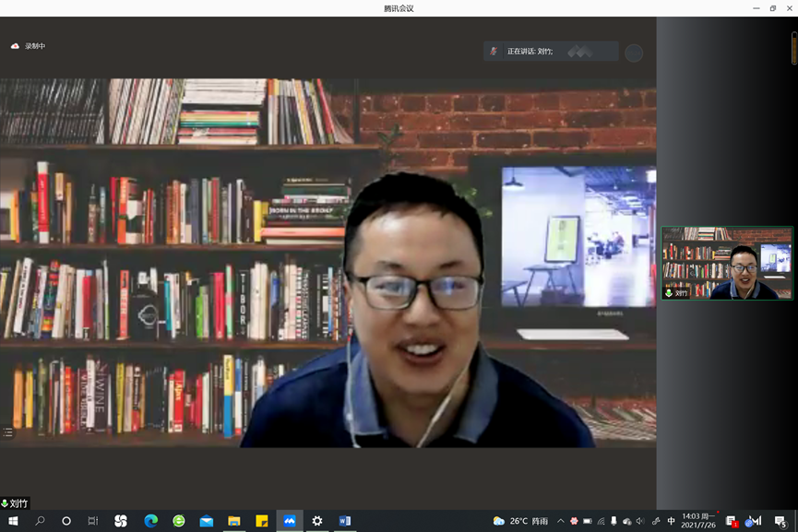Open the Mail app from the taskbar
Viewport: 798px width, 532px height.
(207, 521)
